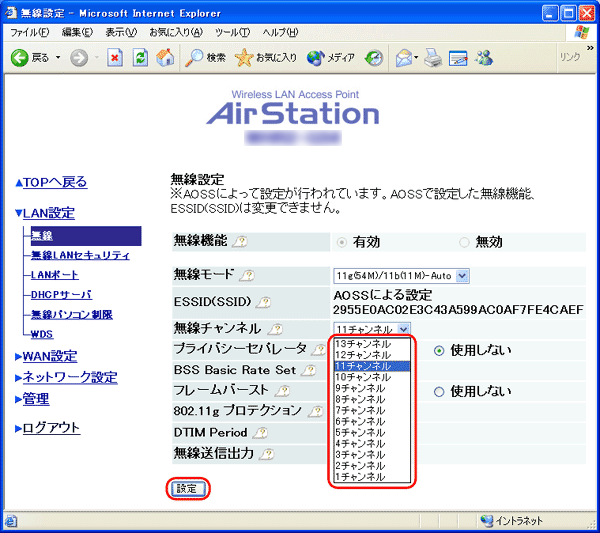
Task: Open the WDS sidebar link
Action: point(42,334)
